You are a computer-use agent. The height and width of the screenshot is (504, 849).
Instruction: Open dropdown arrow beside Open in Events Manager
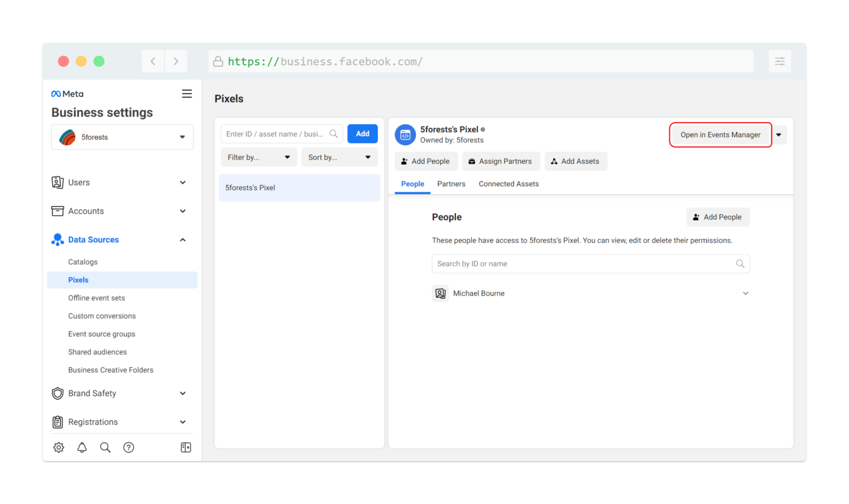pos(779,135)
